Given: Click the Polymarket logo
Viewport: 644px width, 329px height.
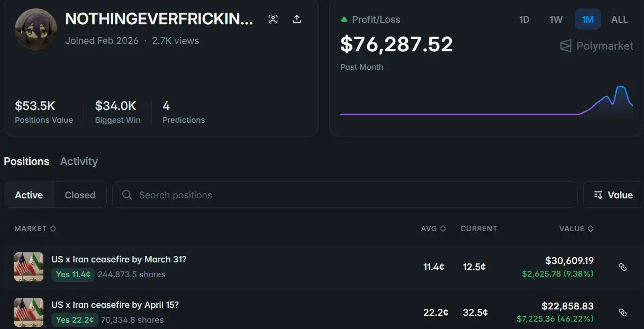Looking at the screenshot, I should coord(596,46).
